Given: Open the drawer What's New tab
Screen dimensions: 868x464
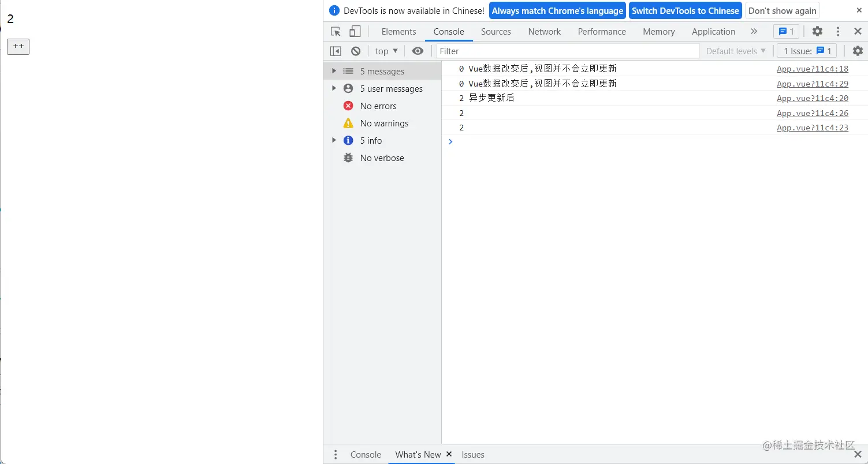Looking at the screenshot, I should [418, 455].
